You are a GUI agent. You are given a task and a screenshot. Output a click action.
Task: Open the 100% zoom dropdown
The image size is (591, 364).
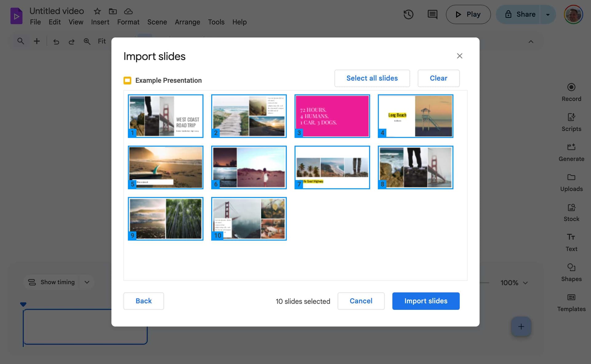[x=514, y=282]
